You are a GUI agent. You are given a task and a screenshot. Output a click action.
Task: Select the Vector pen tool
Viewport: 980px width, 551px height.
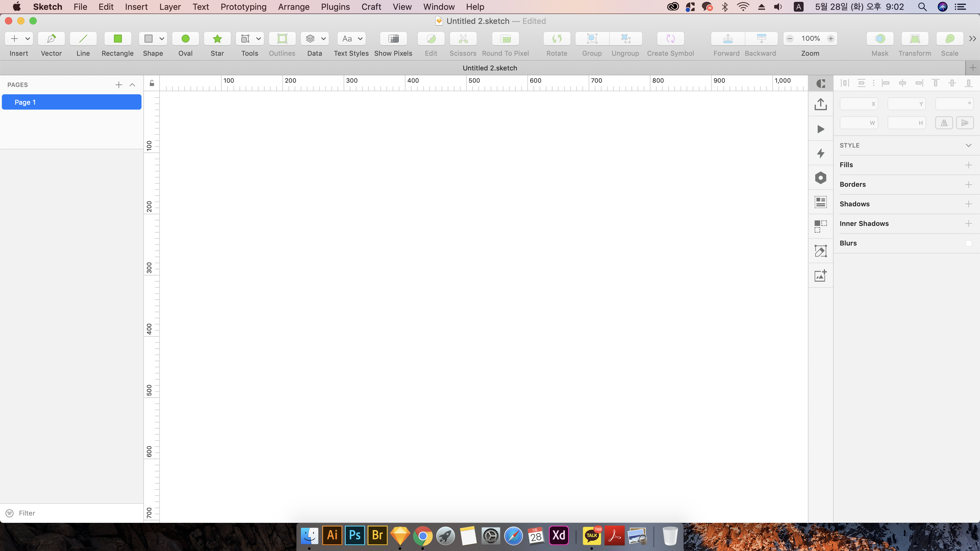coord(51,38)
